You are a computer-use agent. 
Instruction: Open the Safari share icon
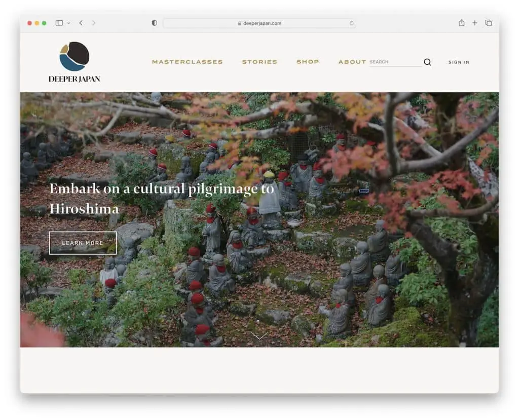click(x=461, y=22)
